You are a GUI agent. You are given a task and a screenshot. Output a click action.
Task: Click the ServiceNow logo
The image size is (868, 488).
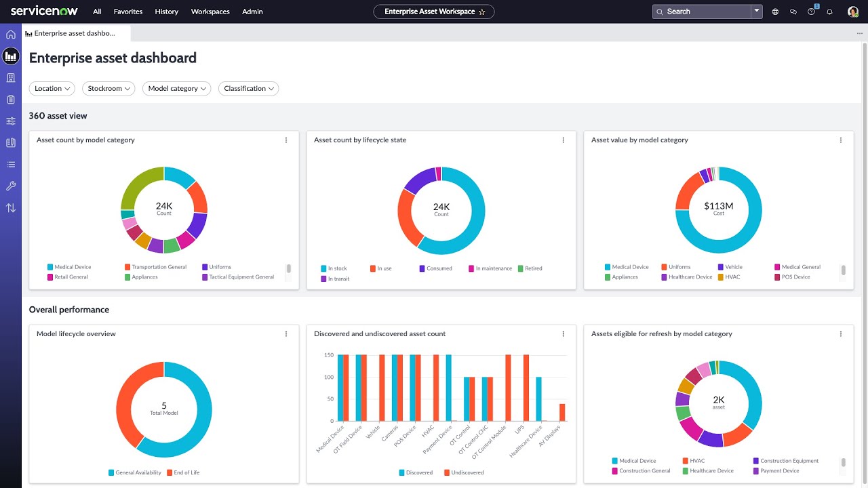point(44,12)
